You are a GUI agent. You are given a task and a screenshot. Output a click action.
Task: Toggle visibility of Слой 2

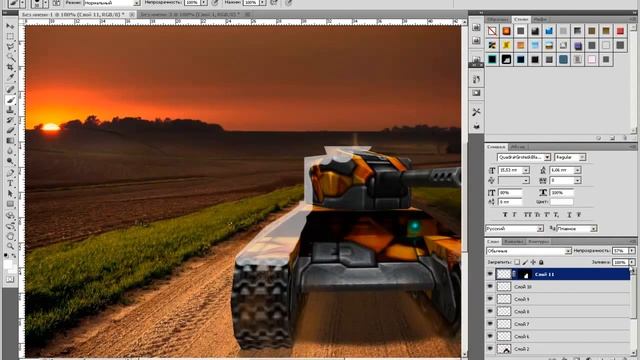[x=490, y=349]
